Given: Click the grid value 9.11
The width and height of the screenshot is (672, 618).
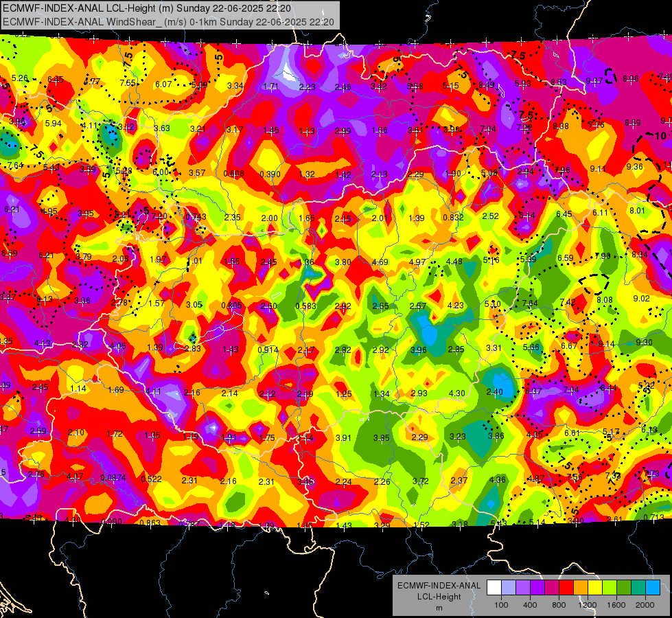Looking at the screenshot, I should point(597,168).
